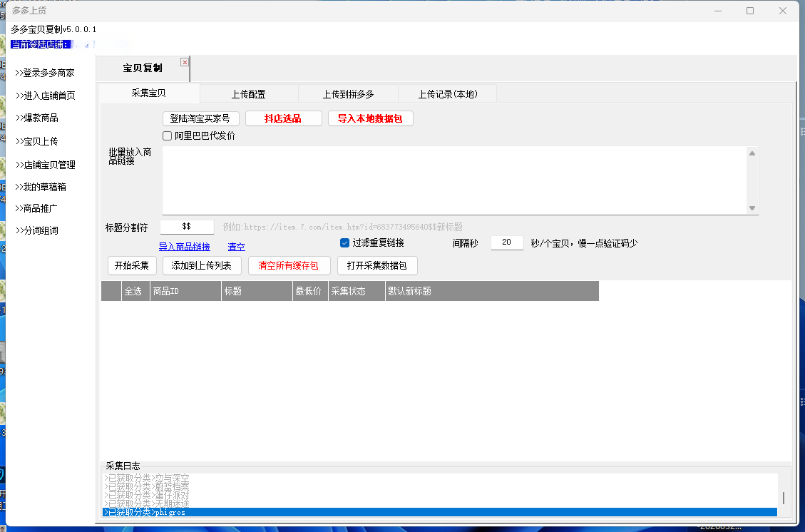Click 添加到上传列表 button

click(202, 265)
